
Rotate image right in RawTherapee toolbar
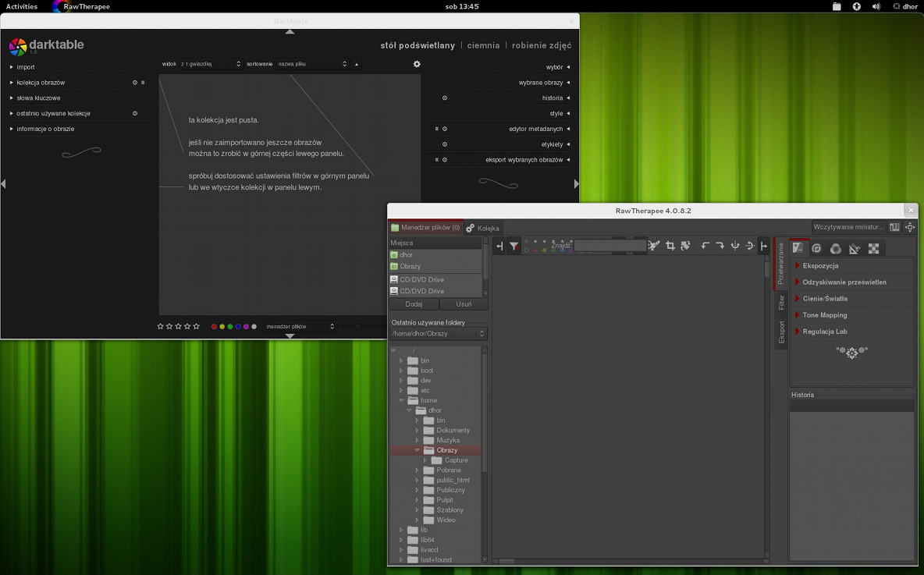720,246
